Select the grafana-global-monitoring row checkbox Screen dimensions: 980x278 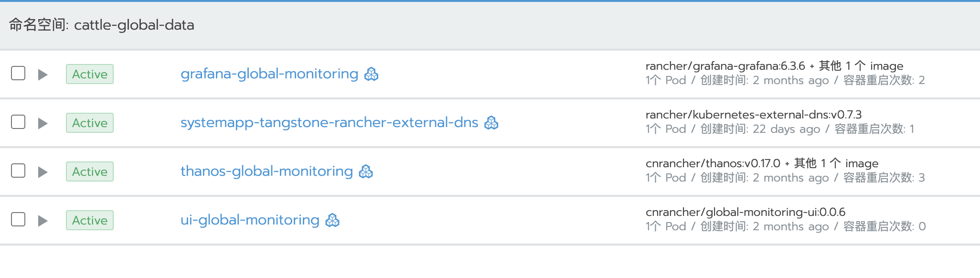[x=18, y=74]
